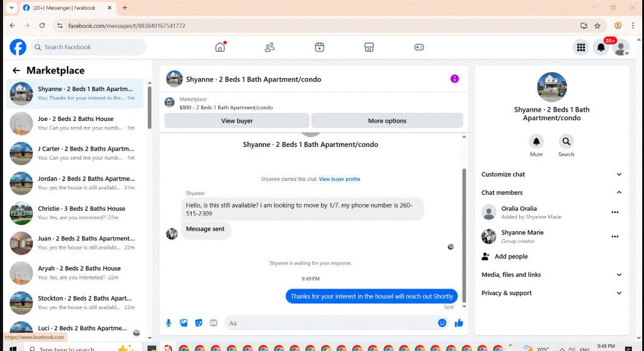Click the browser address bar URL
This screenshot has width=644, height=351.
click(126, 26)
